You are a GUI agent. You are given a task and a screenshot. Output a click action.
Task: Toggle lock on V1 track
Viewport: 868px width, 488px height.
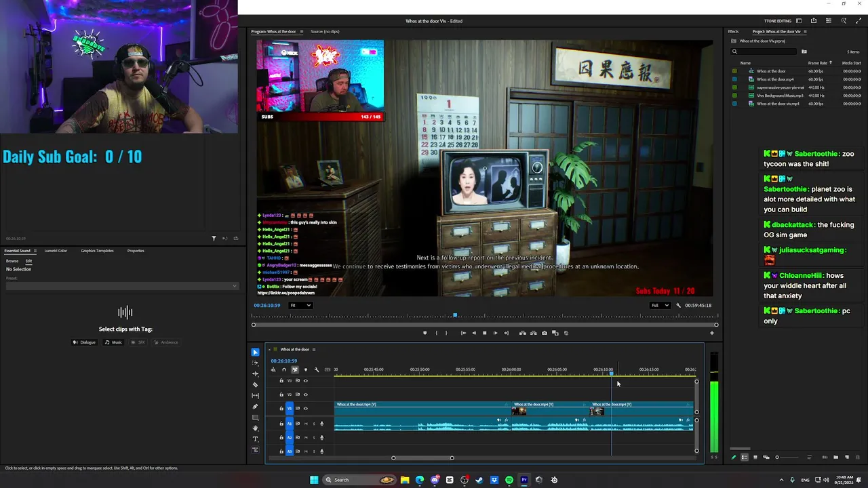pos(281,408)
